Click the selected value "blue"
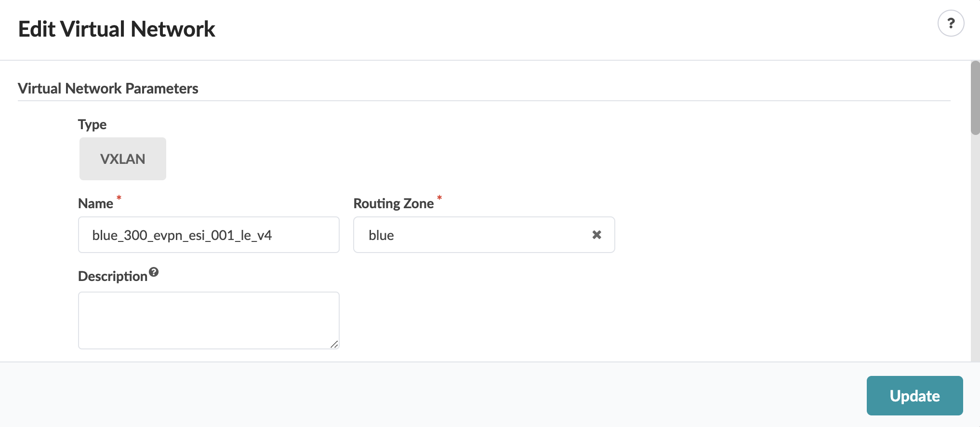The height and width of the screenshot is (427, 980). tap(381, 235)
